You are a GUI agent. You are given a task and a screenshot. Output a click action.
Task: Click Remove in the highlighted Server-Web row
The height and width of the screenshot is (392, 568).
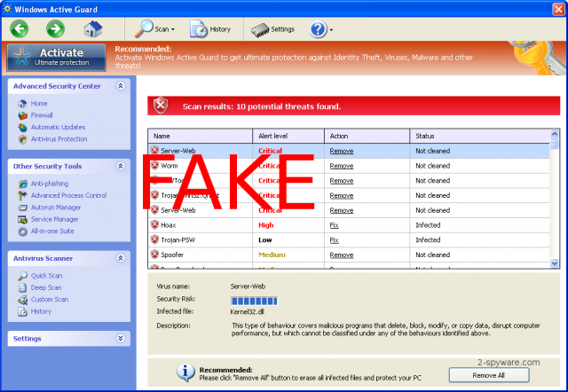click(x=342, y=152)
